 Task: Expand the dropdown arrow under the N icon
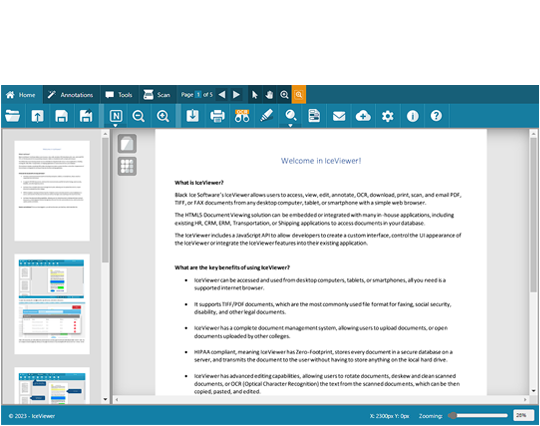tap(115, 126)
